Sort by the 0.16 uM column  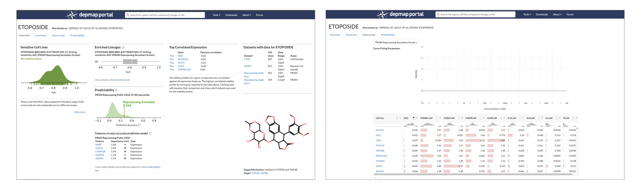pyautogui.click(x=520, y=118)
